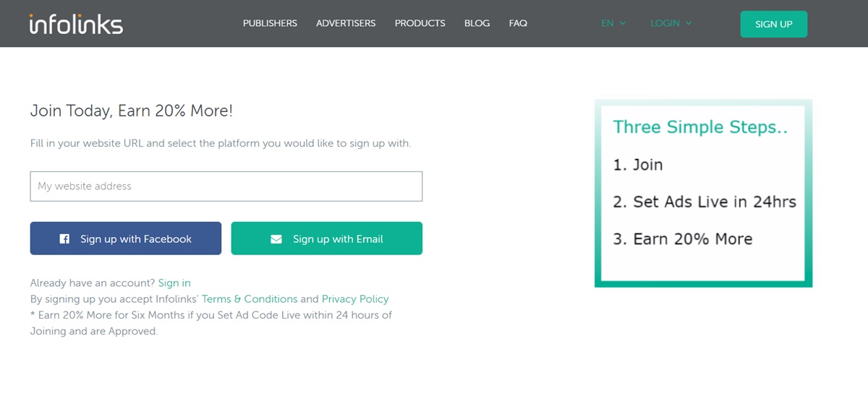This screenshot has height=417, width=868.
Task: Choose Sign up with Email
Action: pos(326,238)
